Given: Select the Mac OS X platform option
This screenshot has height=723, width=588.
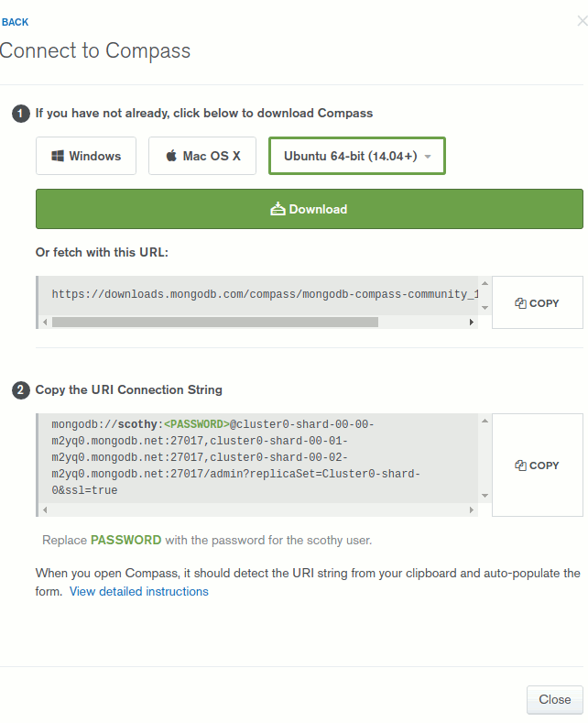Looking at the screenshot, I should pyautogui.click(x=201, y=156).
